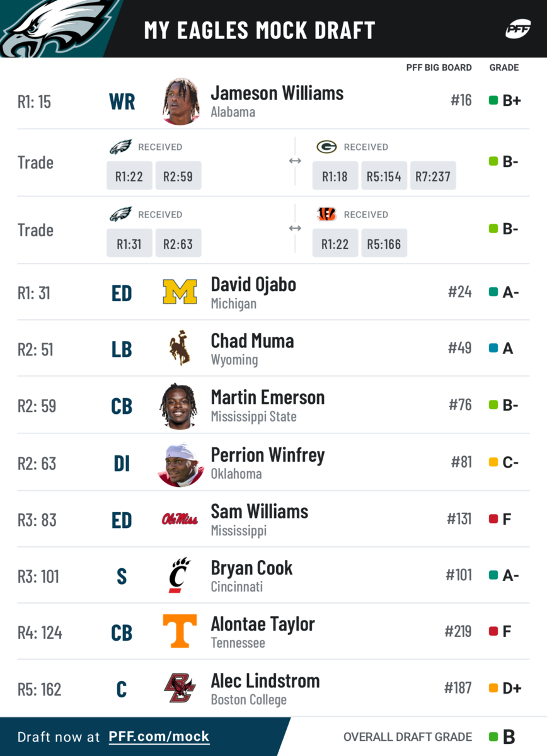Click the Boston College logo
Image resolution: width=547 pixels, height=756 pixels.
coord(180,688)
